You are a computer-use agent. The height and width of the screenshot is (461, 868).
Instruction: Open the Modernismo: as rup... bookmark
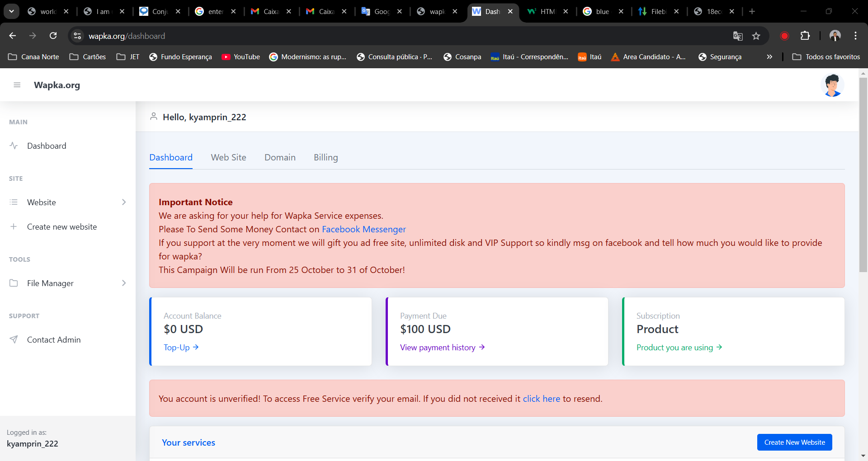(x=307, y=56)
